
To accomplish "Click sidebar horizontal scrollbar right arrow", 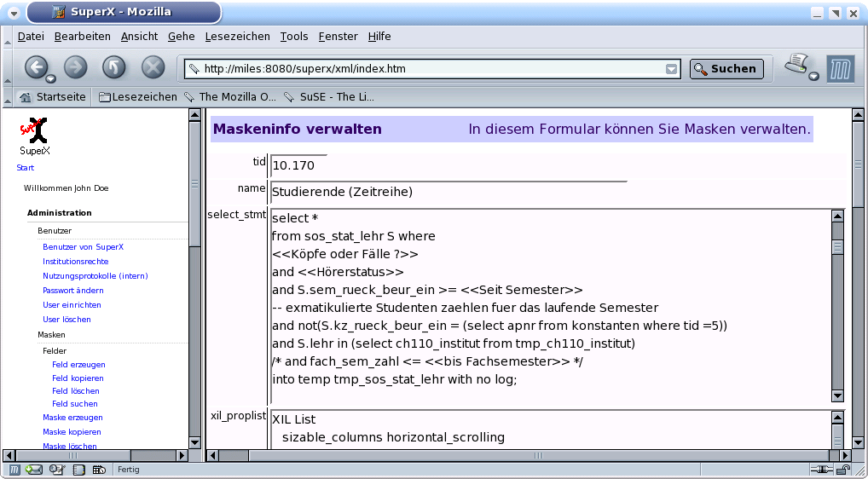I will pos(182,455).
